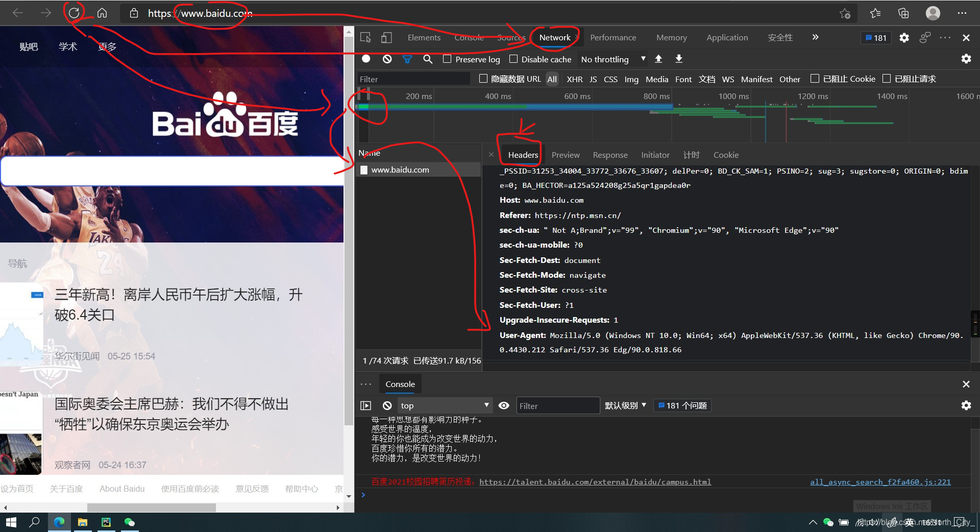The image size is (980, 532).
Task: Show the console sidebar
Action: tap(365, 405)
